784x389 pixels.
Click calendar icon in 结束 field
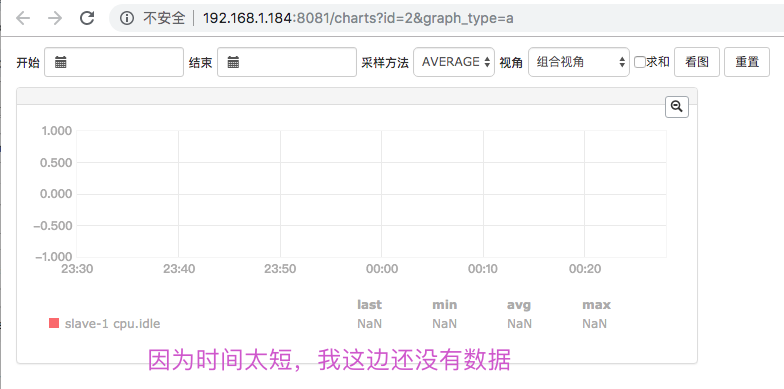tap(234, 62)
